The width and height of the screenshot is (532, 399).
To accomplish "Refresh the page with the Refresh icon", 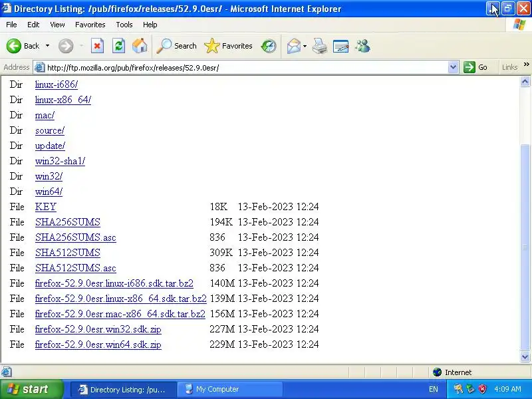I will pyautogui.click(x=118, y=46).
